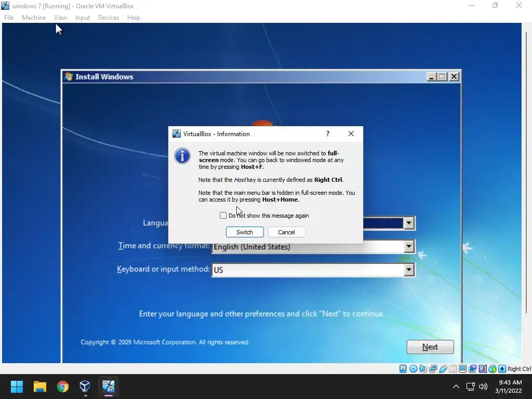Click the VirtualBox window title bar icon
532x399 pixels.
(5, 6)
